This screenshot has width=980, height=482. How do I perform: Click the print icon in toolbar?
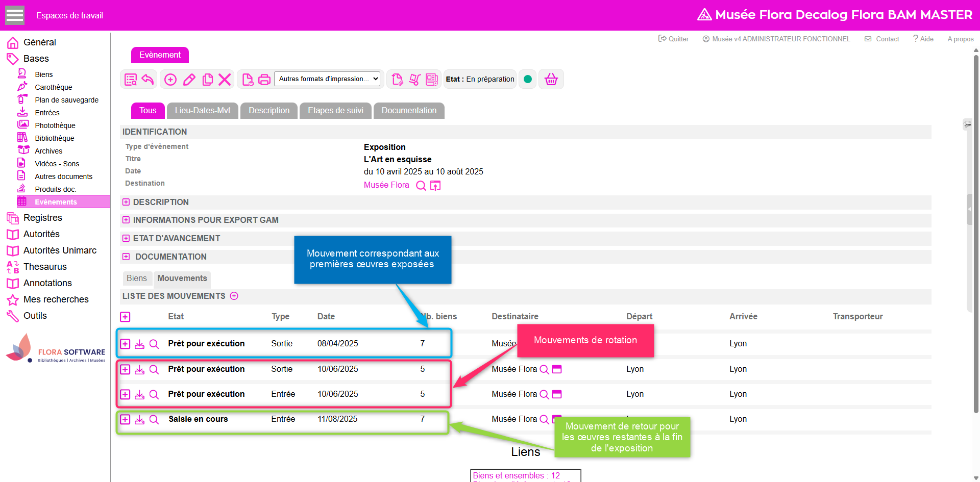coord(264,80)
